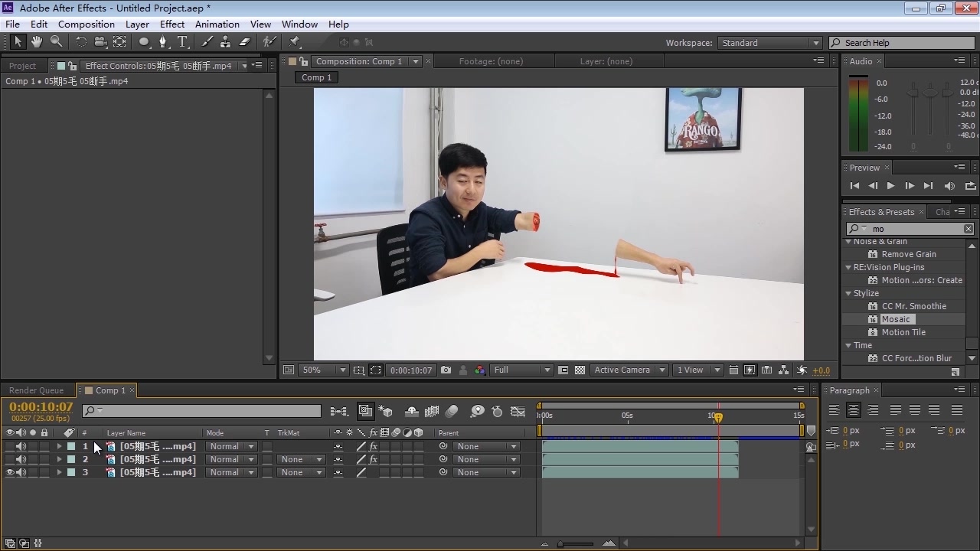Select the Hand tool
Screen dimensions: 980x551
[37, 42]
